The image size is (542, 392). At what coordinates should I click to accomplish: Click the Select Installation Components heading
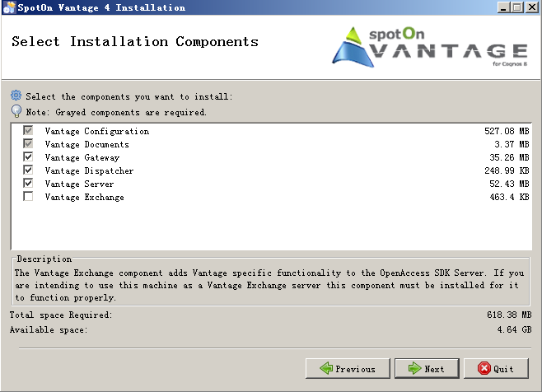(x=135, y=42)
